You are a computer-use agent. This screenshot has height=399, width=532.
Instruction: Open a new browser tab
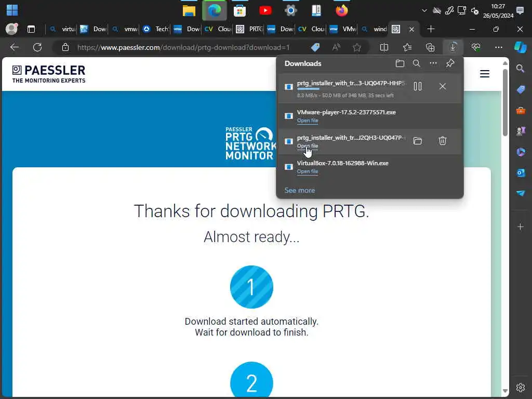(x=431, y=29)
